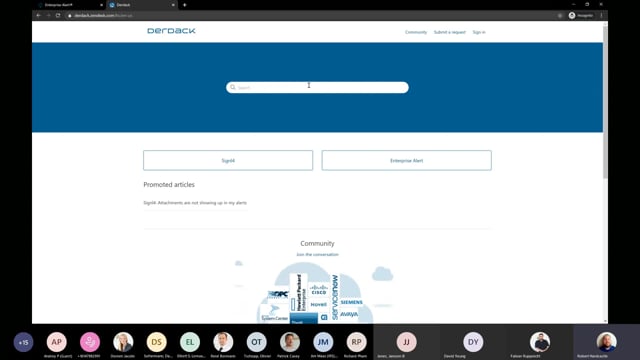The image size is (640, 360).
Task: Show the +15 additional participants
Action: point(23,342)
